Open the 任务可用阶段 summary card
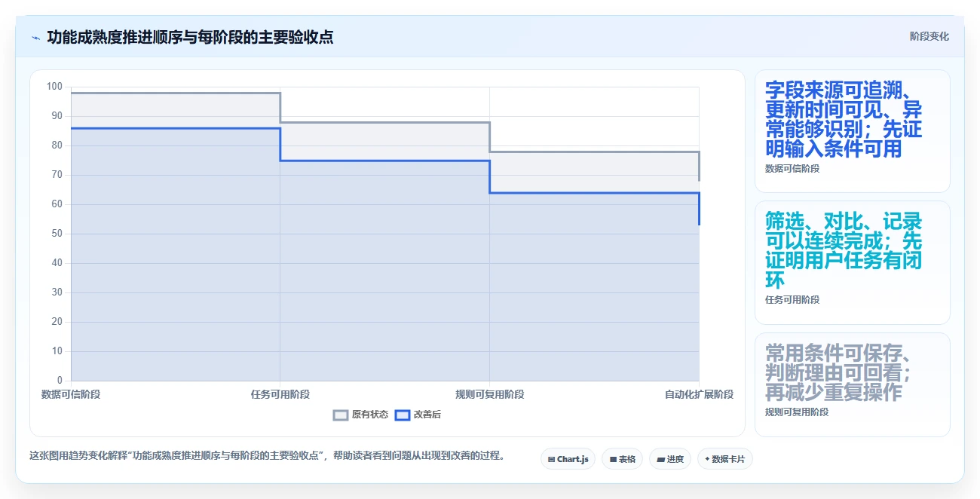Viewport: 980px width, 499px height. coord(853,262)
